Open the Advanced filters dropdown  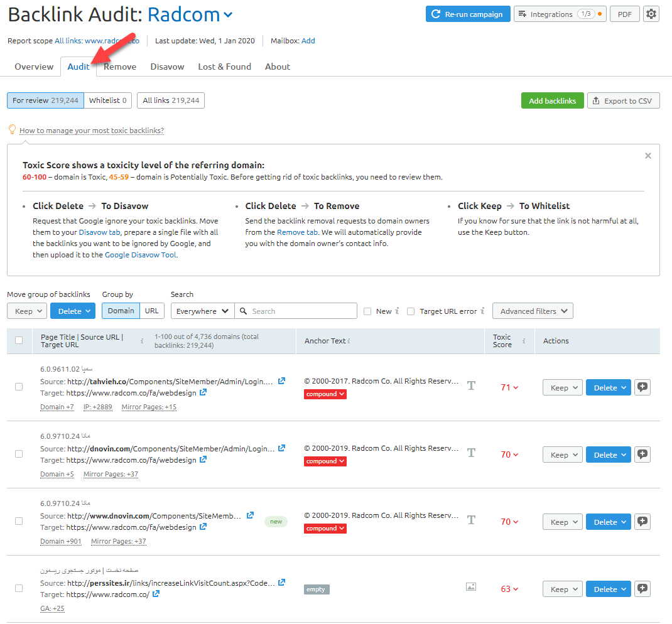[x=532, y=311]
